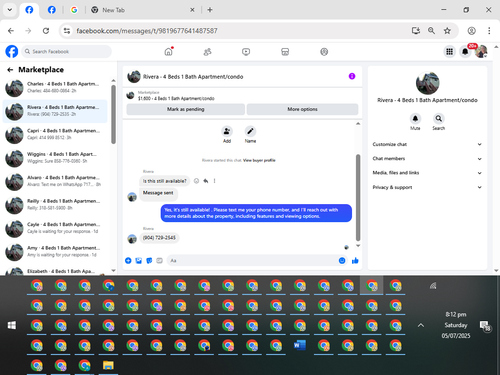Click the Name pencil icon
This screenshot has width=500, height=375.
tap(250, 131)
